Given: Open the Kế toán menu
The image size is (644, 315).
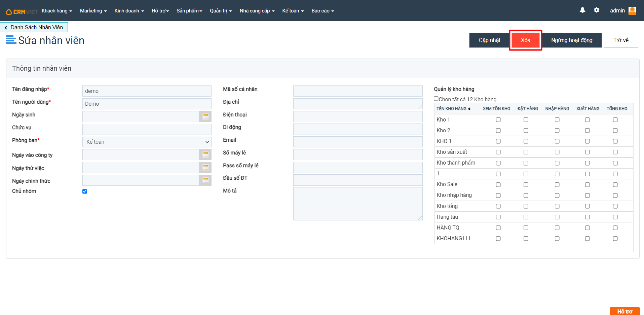Looking at the screenshot, I should click(293, 11).
